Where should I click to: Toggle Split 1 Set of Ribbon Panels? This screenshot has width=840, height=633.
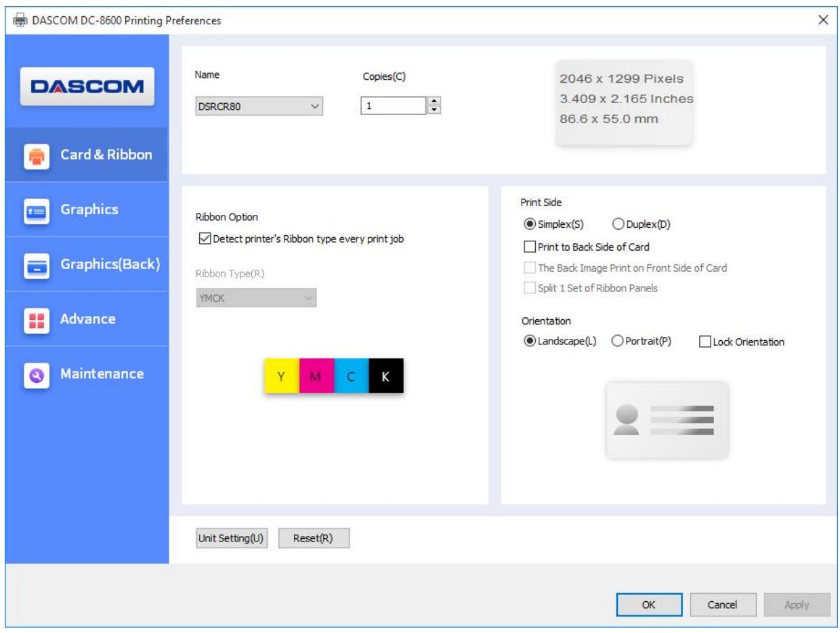(530, 287)
